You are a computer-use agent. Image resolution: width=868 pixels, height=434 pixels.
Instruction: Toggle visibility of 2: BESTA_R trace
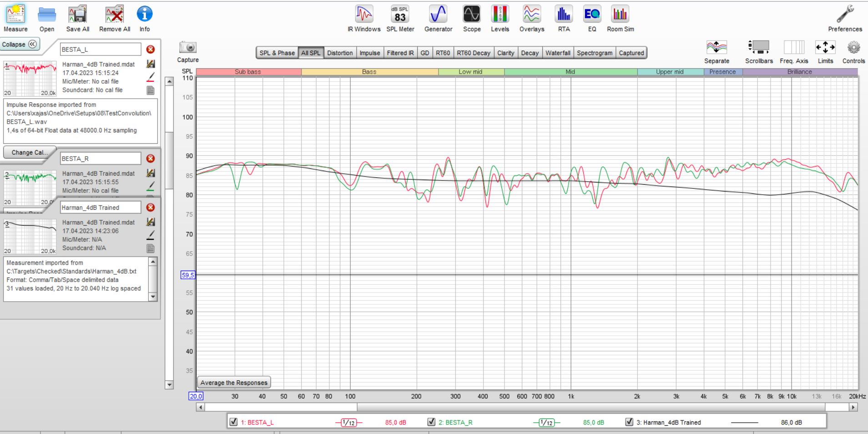pyautogui.click(x=431, y=422)
